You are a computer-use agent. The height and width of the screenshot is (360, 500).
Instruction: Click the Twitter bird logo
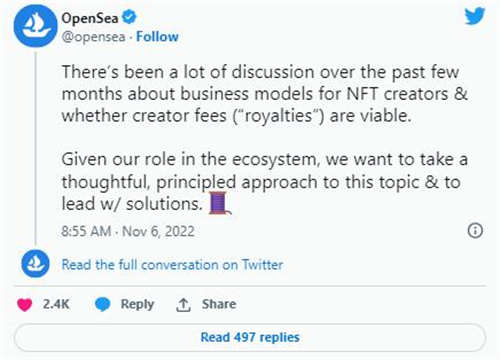[x=475, y=17]
